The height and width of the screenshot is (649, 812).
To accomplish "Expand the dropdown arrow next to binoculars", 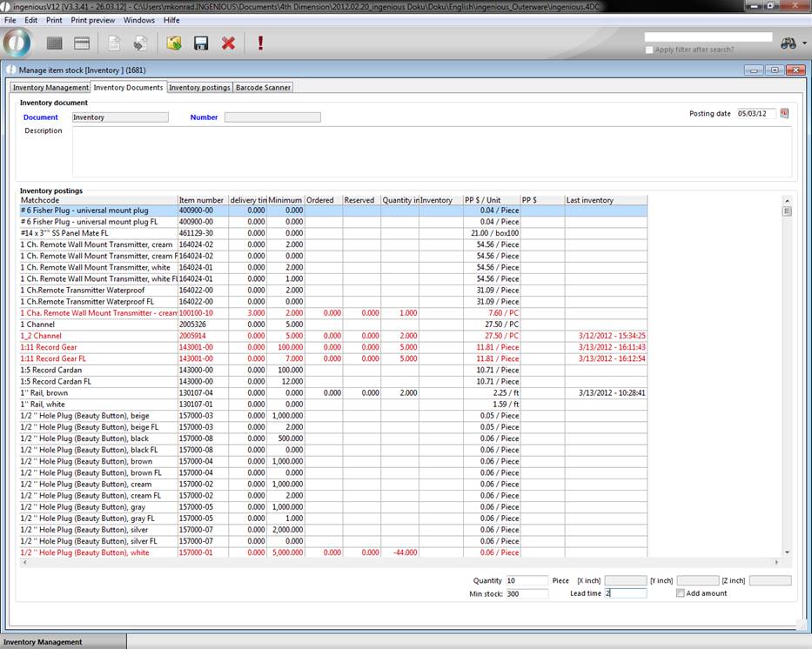I will pos(803,43).
